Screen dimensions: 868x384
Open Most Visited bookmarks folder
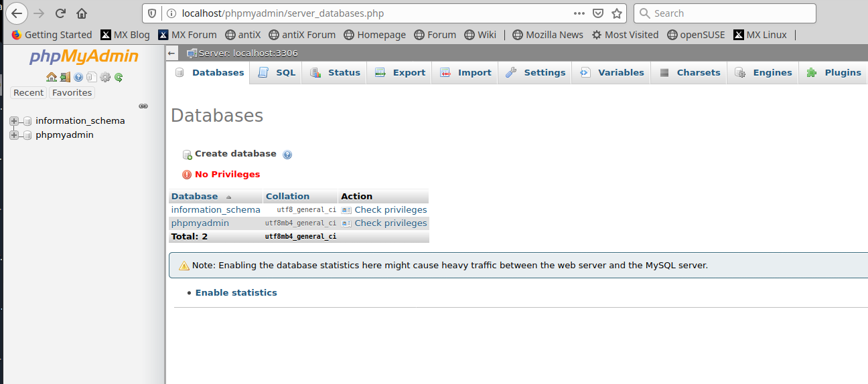tap(626, 35)
